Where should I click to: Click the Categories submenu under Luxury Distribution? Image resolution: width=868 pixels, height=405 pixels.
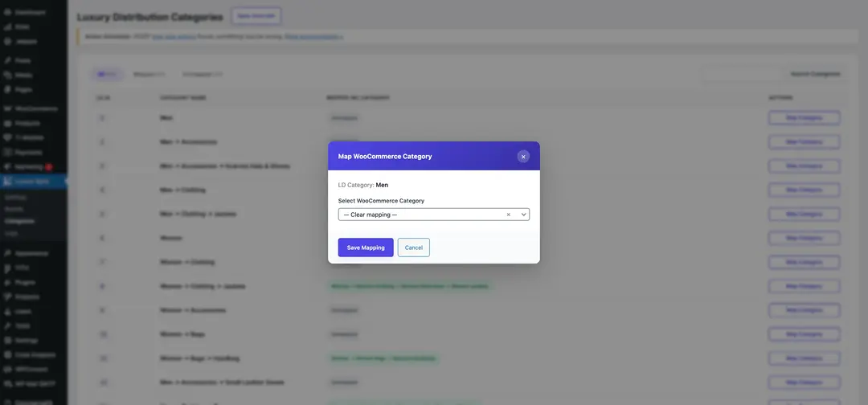(x=19, y=221)
